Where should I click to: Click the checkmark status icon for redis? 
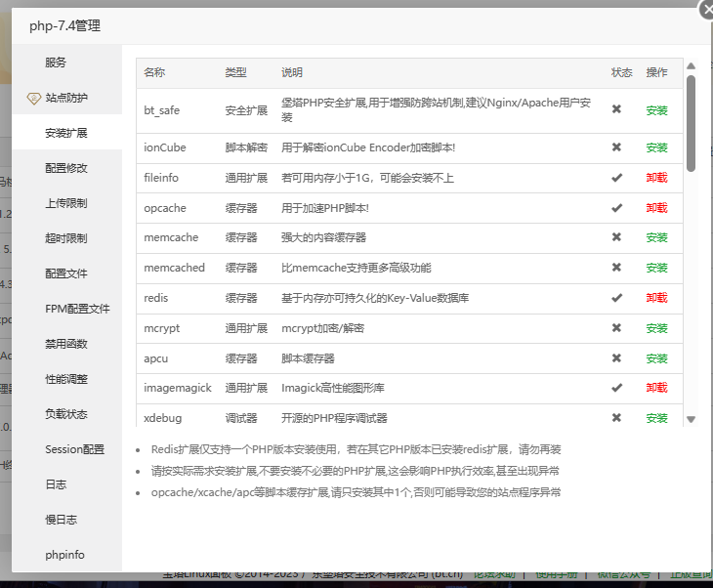(x=616, y=298)
